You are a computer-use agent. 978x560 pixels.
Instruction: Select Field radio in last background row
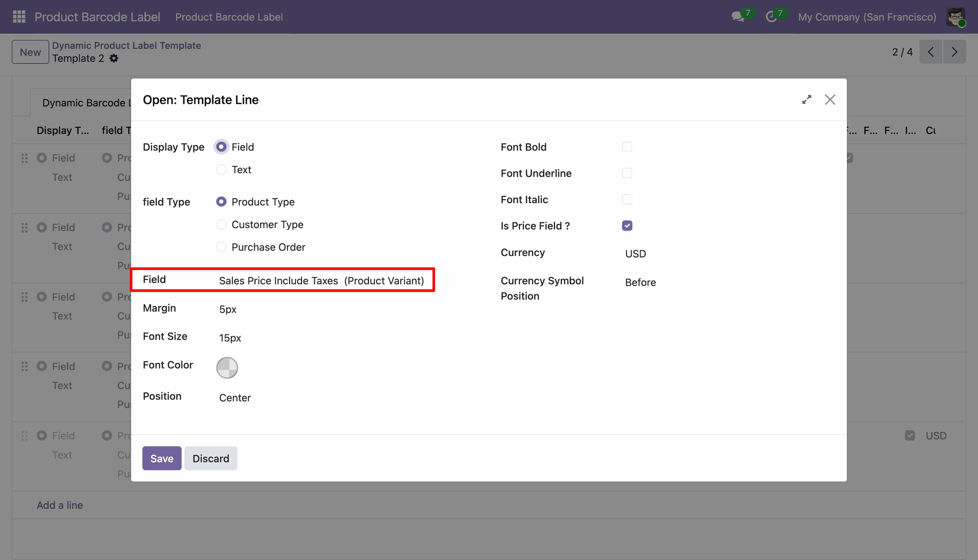click(x=42, y=436)
